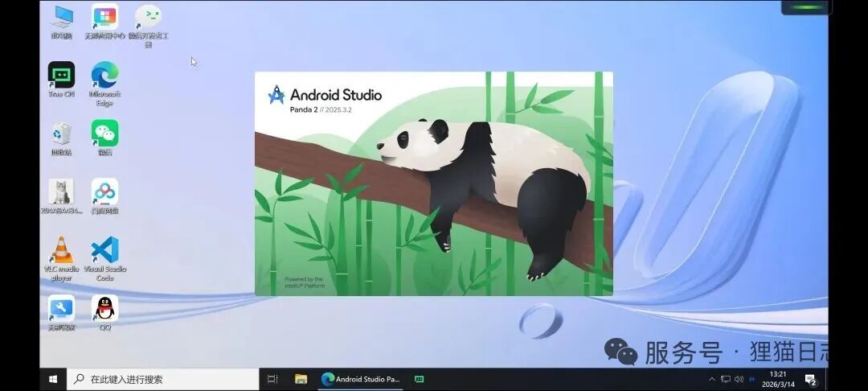868x391 pixels.
Task: Open the This PC desktop icon
Action: point(61,23)
